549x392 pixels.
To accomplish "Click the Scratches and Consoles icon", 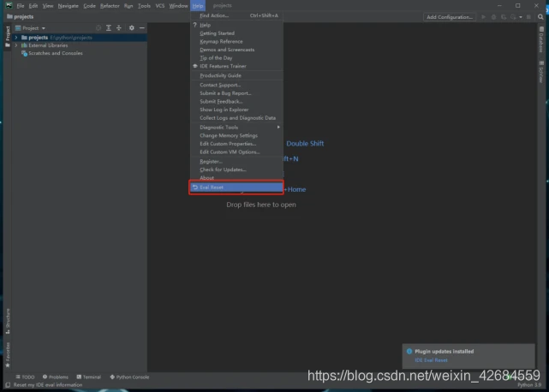I will pyautogui.click(x=24, y=53).
